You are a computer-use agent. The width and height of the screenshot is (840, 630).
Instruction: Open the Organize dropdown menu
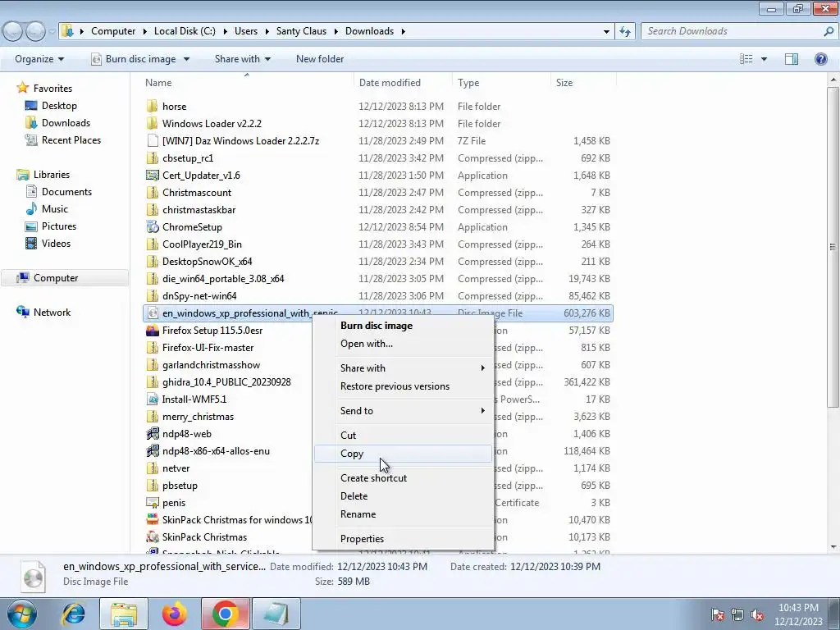pos(39,59)
